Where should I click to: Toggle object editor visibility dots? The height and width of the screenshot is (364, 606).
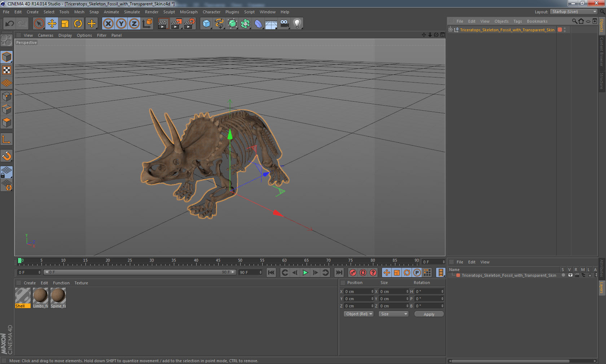(565, 30)
